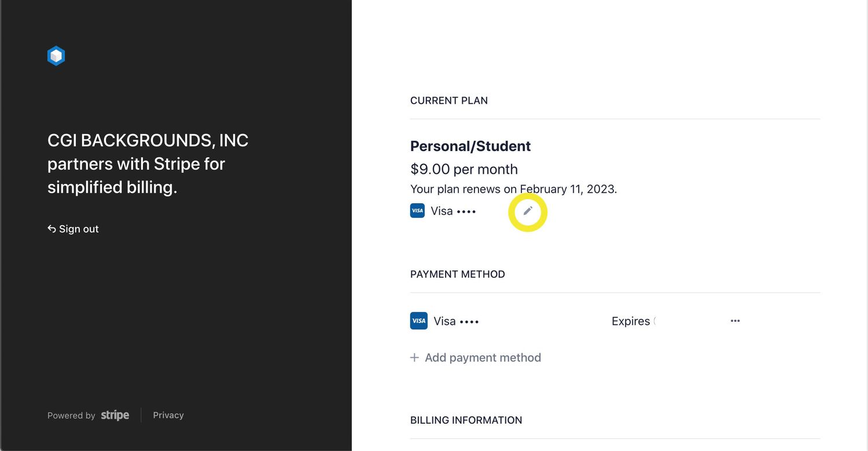This screenshot has width=868, height=451.
Task: Select the Personal/Student plan title
Action: coord(470,146)
